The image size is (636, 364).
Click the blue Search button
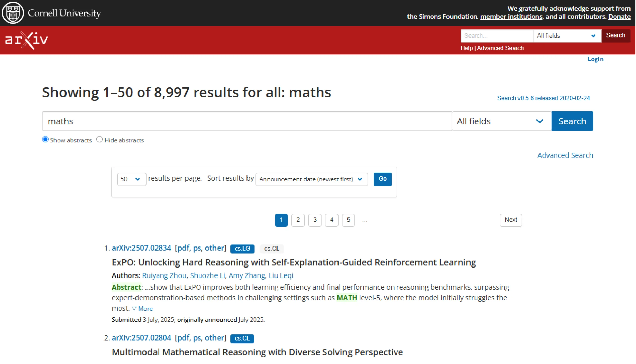[572, 121]
